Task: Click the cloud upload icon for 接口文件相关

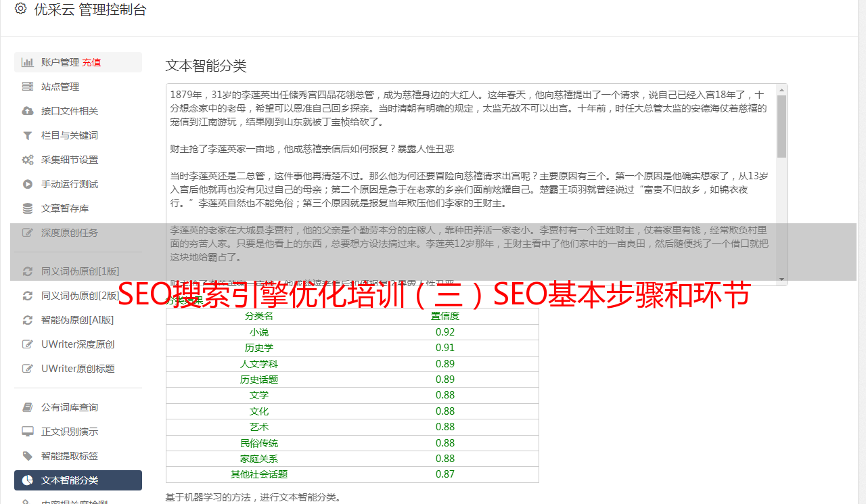Action: [x=28, y=111]
